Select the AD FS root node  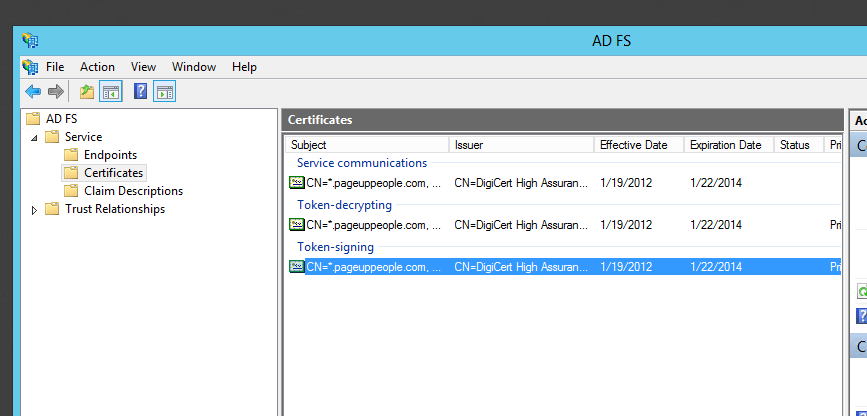pyautogui.click(x=61, y=118)
